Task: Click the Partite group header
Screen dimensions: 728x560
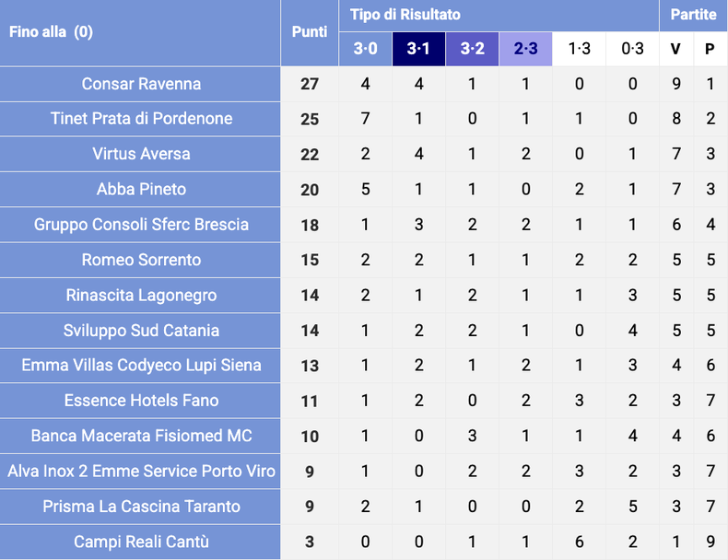Action: [693, 15]
